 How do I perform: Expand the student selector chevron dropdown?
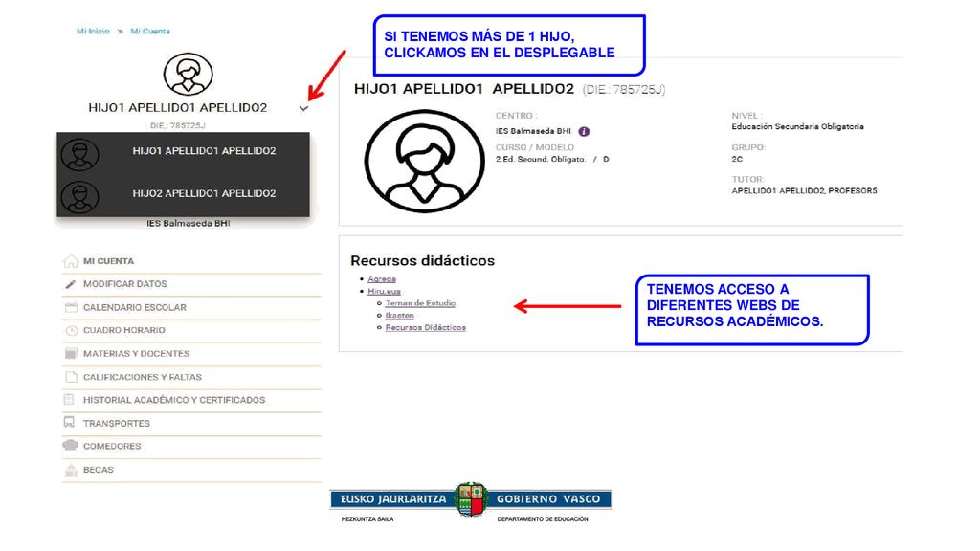(303, 109)
